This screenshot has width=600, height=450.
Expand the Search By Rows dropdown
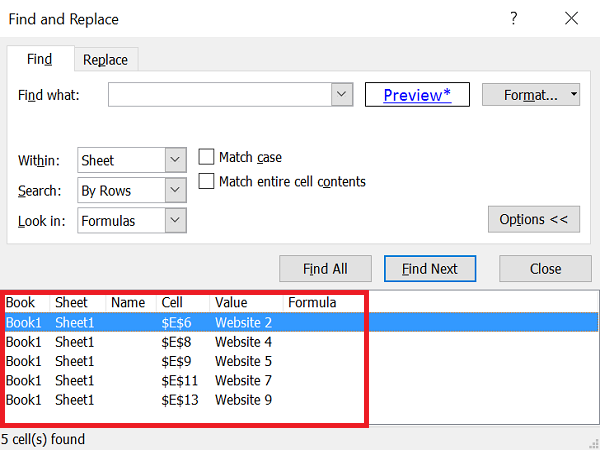click(175, 190)
